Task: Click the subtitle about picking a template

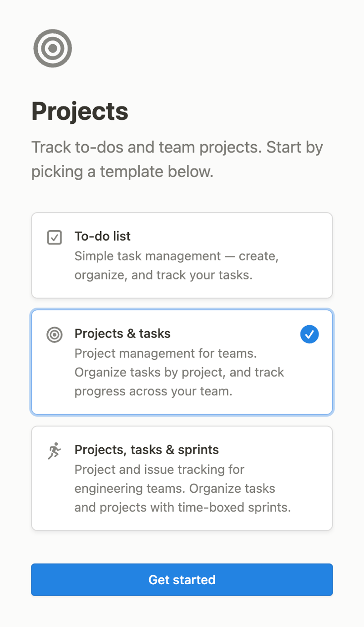Action: click(x=177, y=159)
